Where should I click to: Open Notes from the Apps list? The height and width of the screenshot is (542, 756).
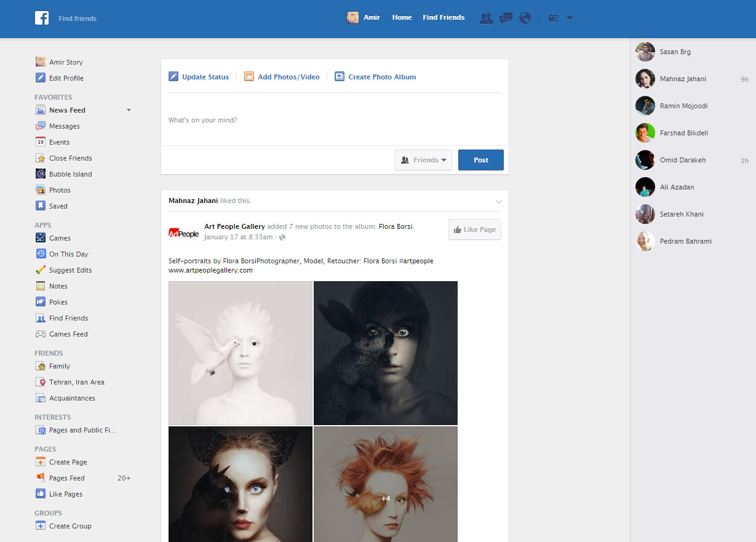click(x=57, y=285)
